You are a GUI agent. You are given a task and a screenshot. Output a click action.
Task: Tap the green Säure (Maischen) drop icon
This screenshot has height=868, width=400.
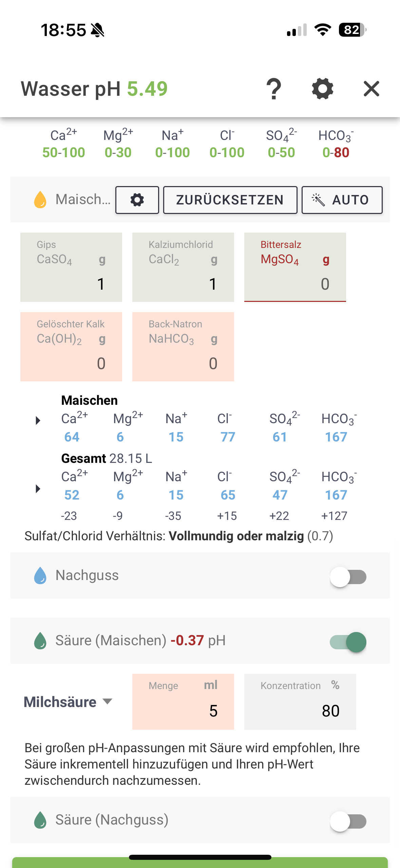pyautogui.click(x=40, y=641)
